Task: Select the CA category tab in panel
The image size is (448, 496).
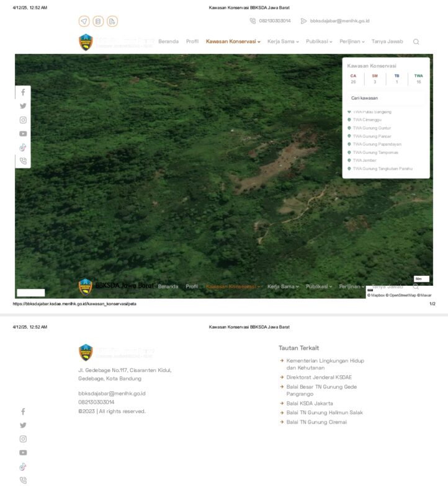Action: tap(353, 79)
